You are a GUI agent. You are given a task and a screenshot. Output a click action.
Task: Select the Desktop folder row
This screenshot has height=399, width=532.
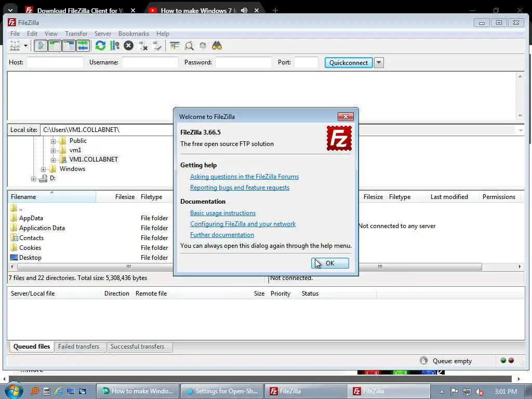click(90, 258)
